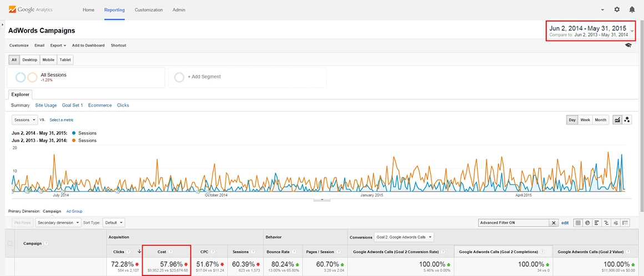Click help icon beside Campaign header
644x276 pixels.
point(46,244)
